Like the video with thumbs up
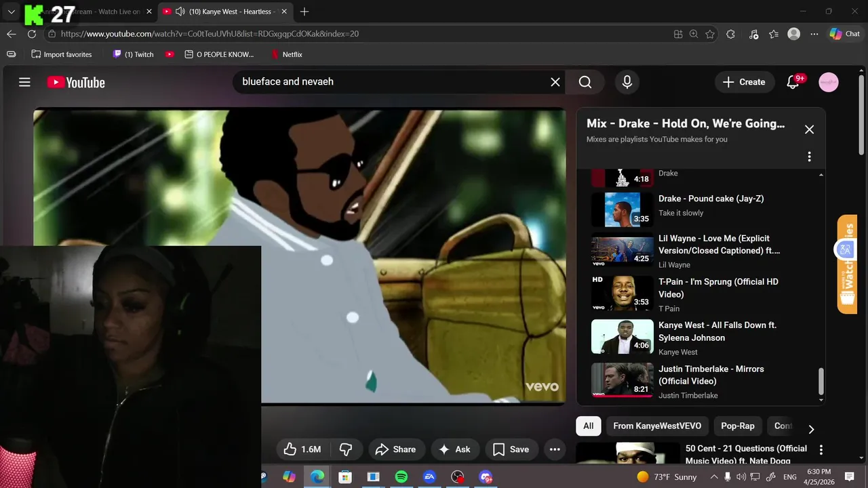 [x=302, y=449]
